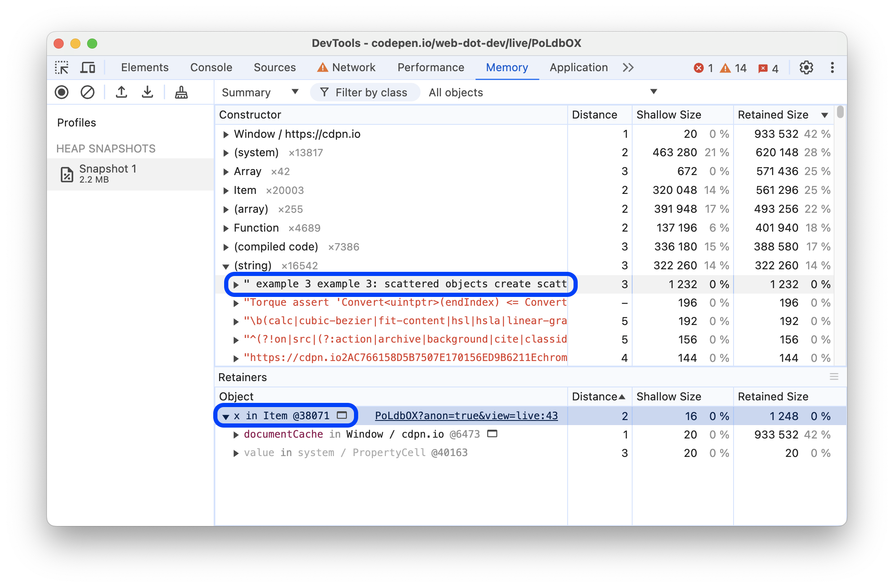Switch to the Performance tab
This screenshot has width=894, height=588.
coord(431,67)
